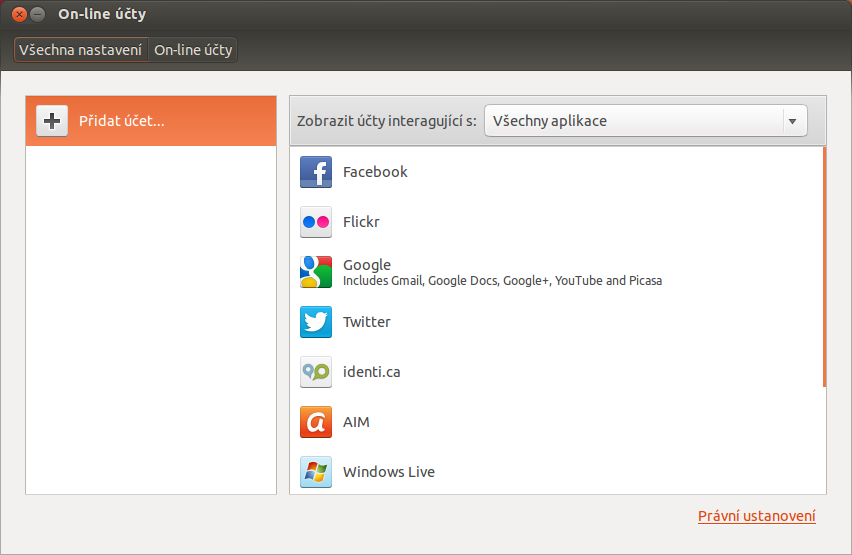Select the Přidat účet... text
This screenshot has height=555, width=852.
click(x=122, y=121)
